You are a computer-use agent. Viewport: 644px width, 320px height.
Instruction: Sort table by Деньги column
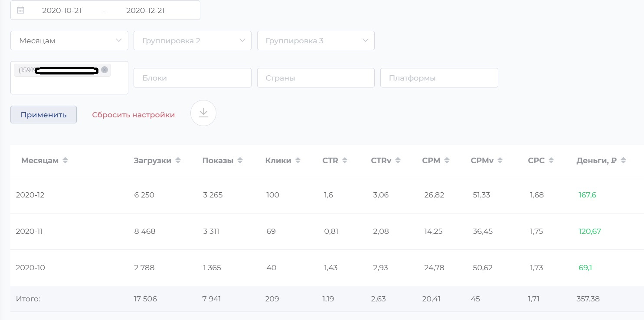click(623, 161)
